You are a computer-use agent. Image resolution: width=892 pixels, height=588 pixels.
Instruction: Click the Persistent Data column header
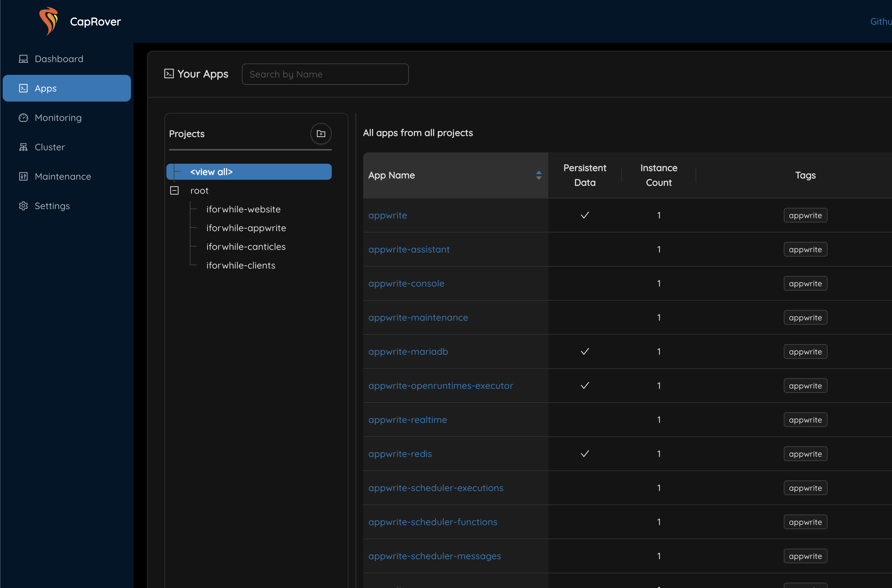point(585,175)
